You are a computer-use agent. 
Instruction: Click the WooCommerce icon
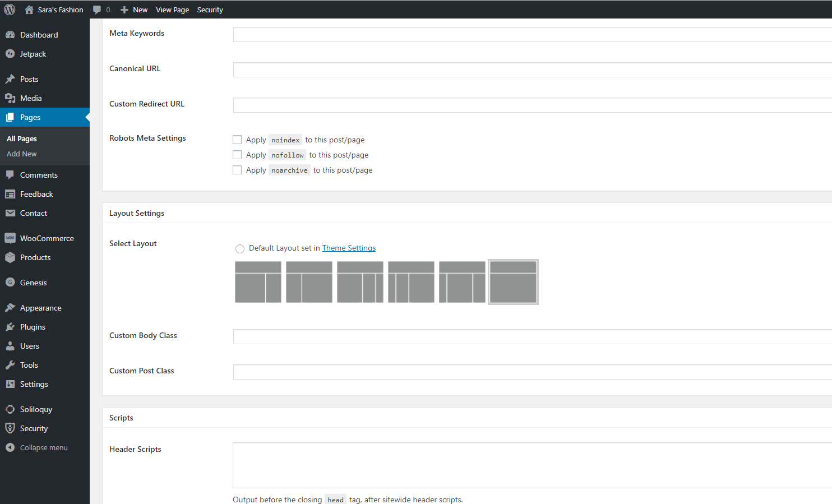point(10,238)
